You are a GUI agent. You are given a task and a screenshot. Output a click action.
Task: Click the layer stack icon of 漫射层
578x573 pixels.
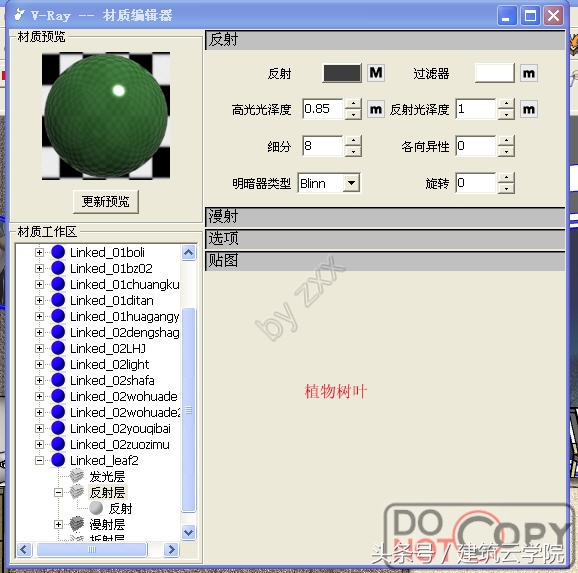[77, 524]
